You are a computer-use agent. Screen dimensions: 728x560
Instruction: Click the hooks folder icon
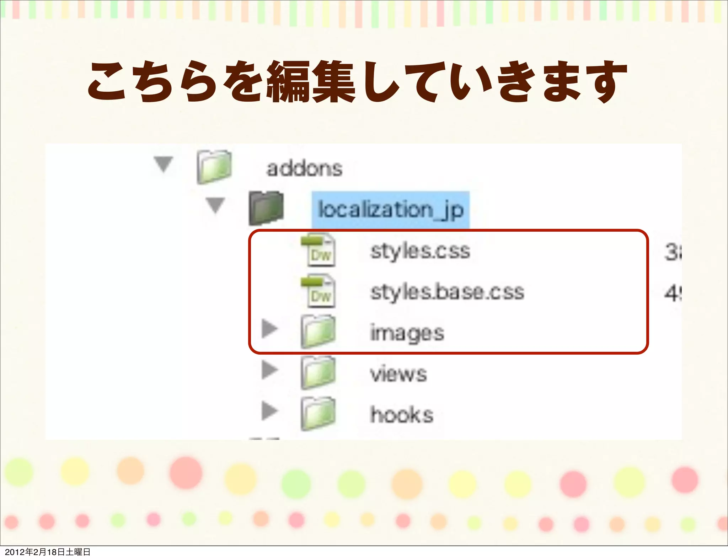(x=318, y=414)
